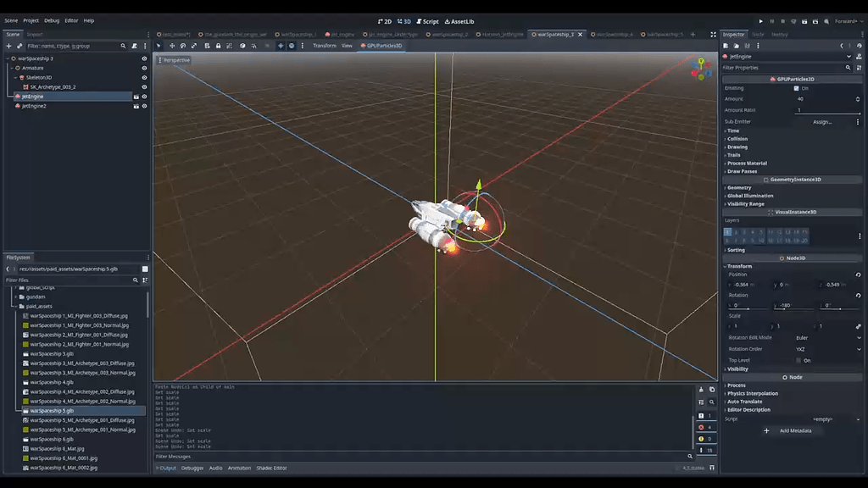
Task: Add a new scene tab with plus
Action: [693, 34]
